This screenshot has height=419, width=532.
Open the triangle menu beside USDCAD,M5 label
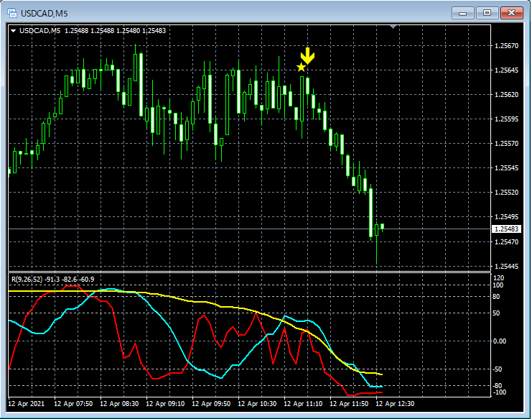(14, 30)
